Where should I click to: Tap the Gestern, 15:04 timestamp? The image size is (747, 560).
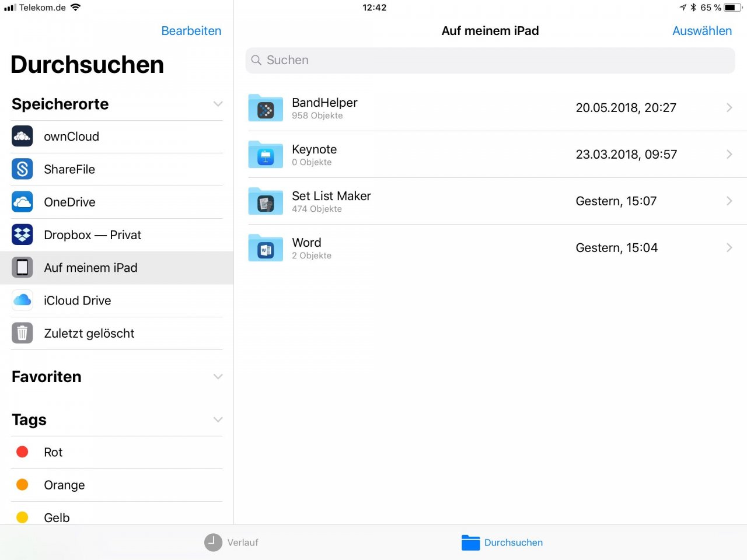pyautogui.click(x=616, y=248)
